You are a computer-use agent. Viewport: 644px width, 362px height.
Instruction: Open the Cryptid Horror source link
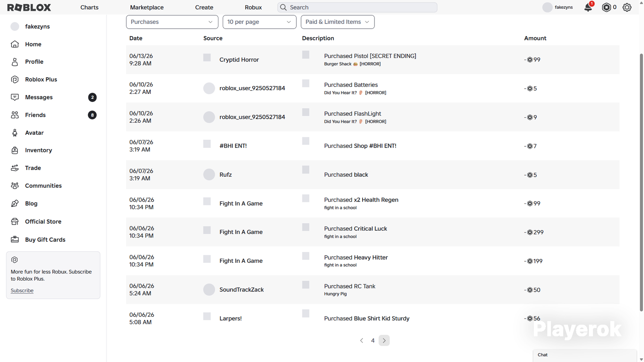[239, 60]
